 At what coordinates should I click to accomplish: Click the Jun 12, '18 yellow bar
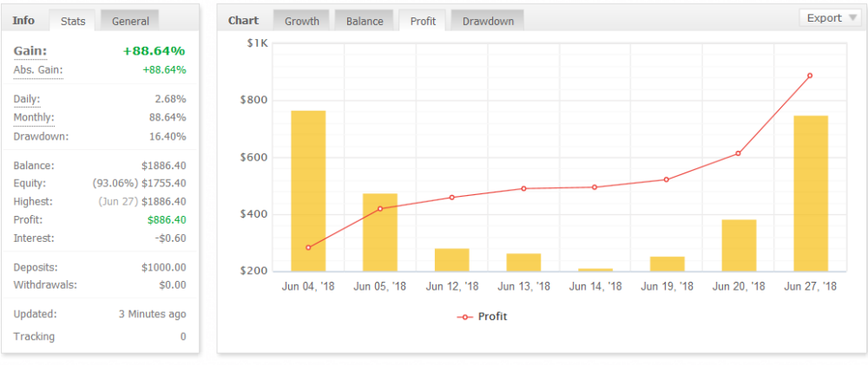[451, 260]
